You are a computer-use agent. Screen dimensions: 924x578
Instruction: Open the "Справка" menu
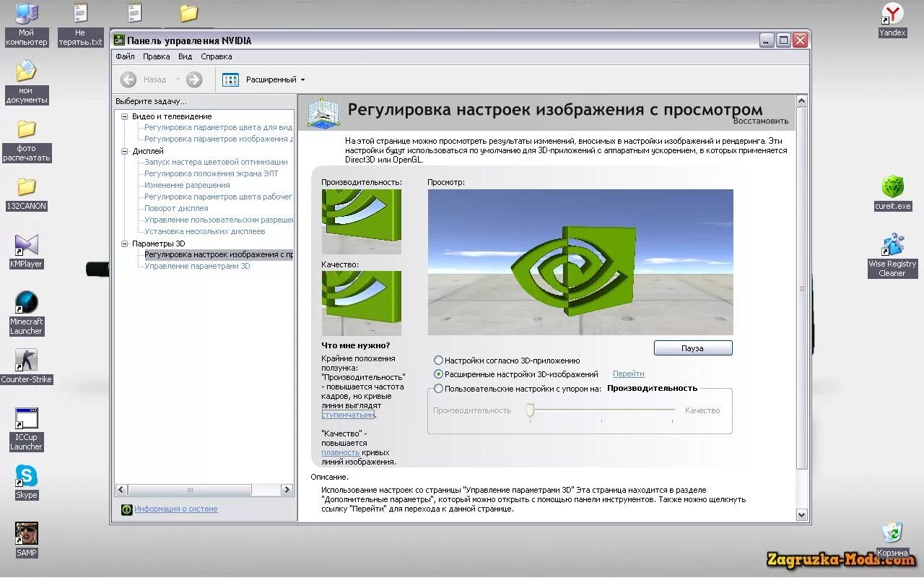pyautogui.click(x=217, y=56)
